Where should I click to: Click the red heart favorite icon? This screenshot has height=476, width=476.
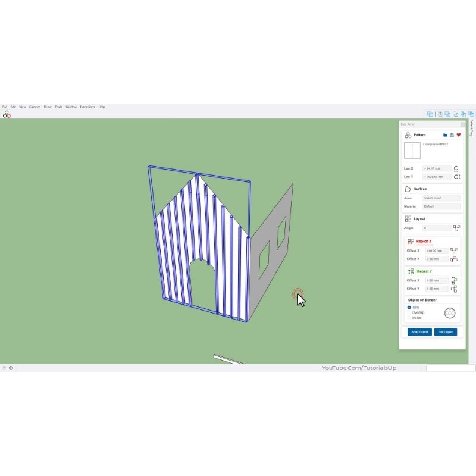pyautogui.click(x=459, y=135)
